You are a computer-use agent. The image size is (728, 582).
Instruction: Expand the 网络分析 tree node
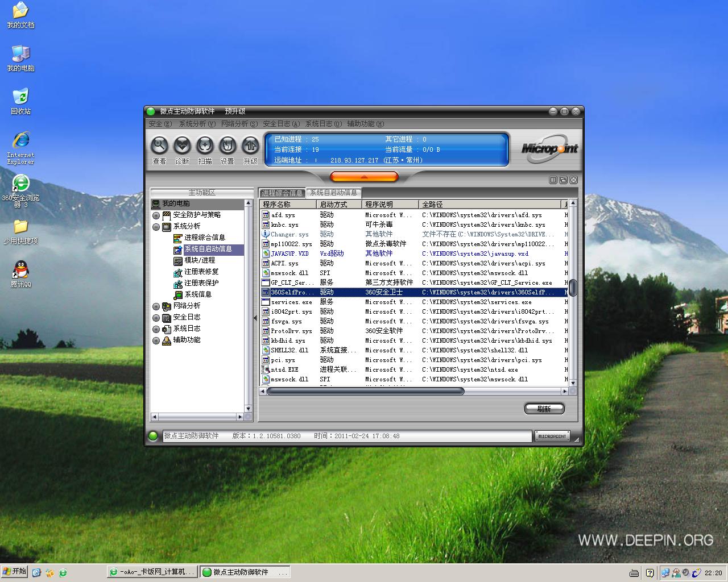[x=156, y=306]
